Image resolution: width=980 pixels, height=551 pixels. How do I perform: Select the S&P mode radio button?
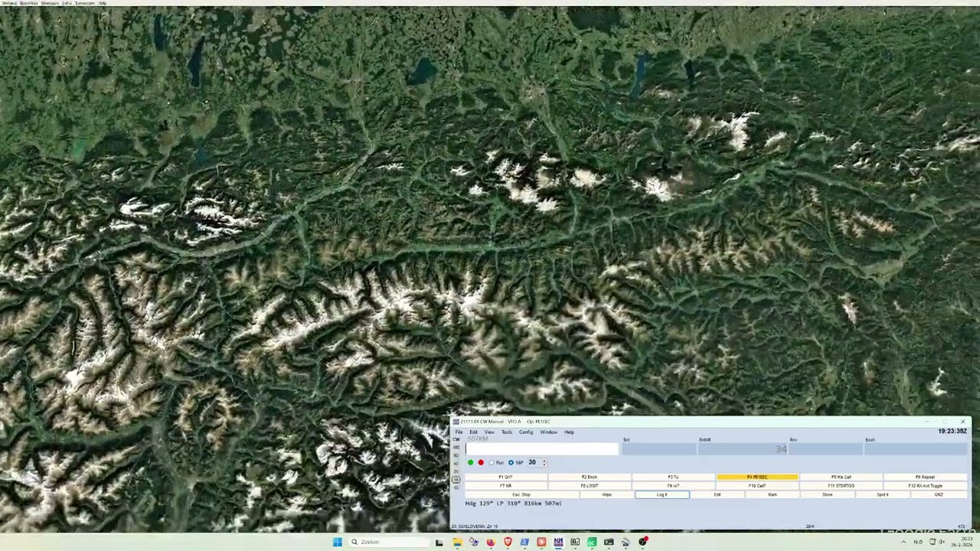(x=511, y=462)
